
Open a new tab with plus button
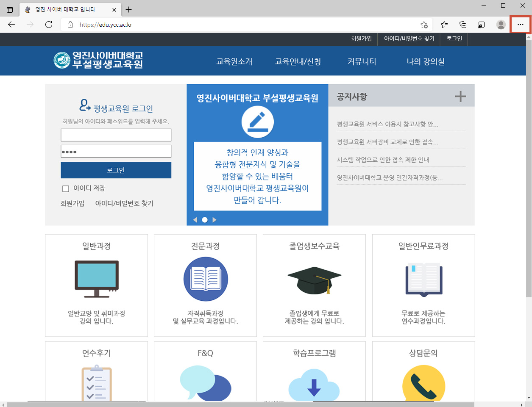[x=129, y=9]
